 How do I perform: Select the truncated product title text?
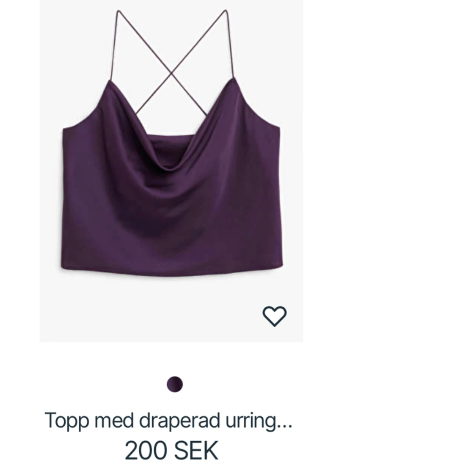[168, 421]
